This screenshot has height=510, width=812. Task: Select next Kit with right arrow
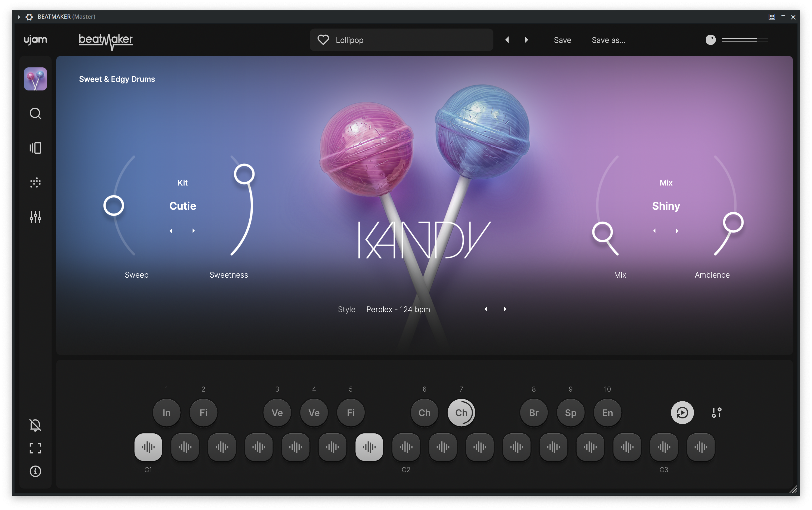[x=194, y=231]
